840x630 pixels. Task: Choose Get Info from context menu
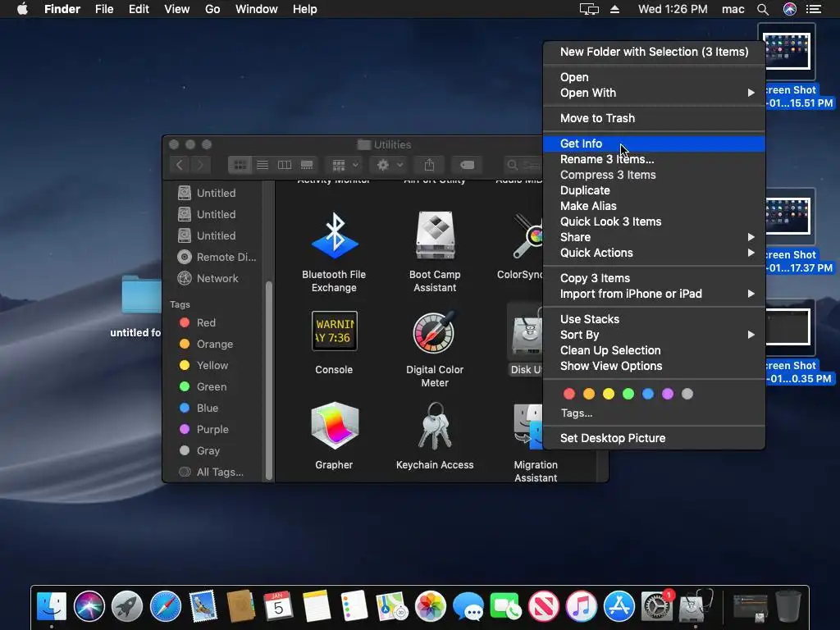coord(654,144)
